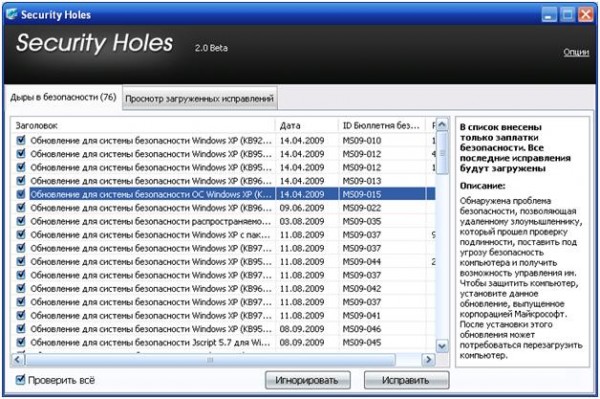Click the "Игнорировать" button

coord(307,380)
